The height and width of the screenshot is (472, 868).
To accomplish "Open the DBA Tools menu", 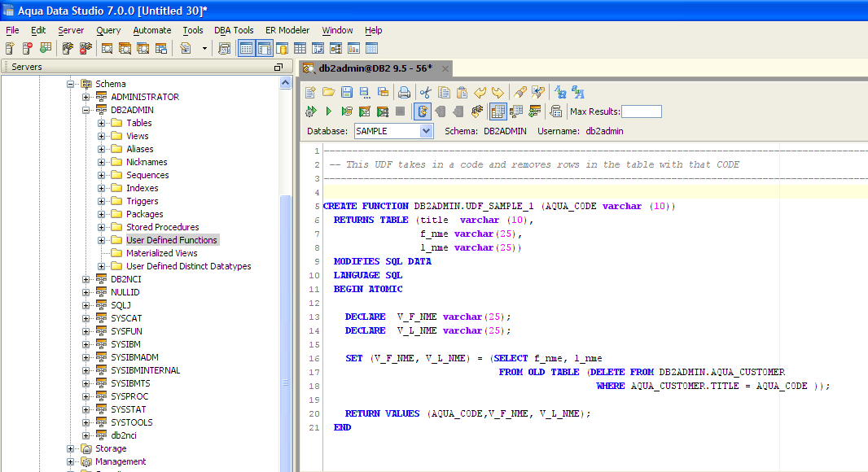I will point(234,30).
